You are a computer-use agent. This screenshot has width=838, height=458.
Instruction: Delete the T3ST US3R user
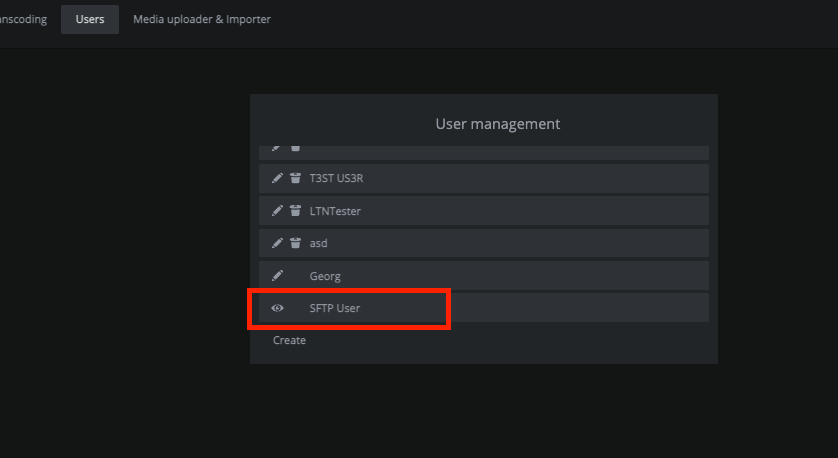click(295, 179)
